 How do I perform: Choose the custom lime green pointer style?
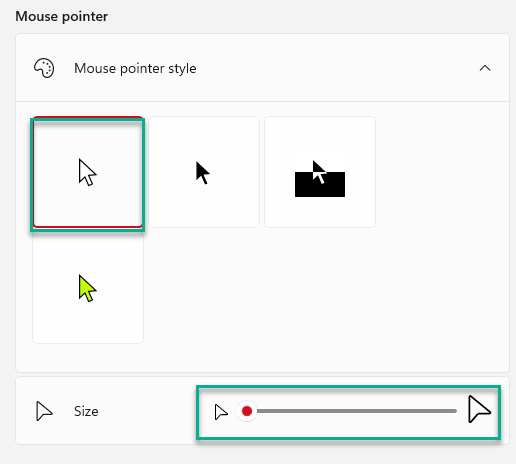pos(88,288)
